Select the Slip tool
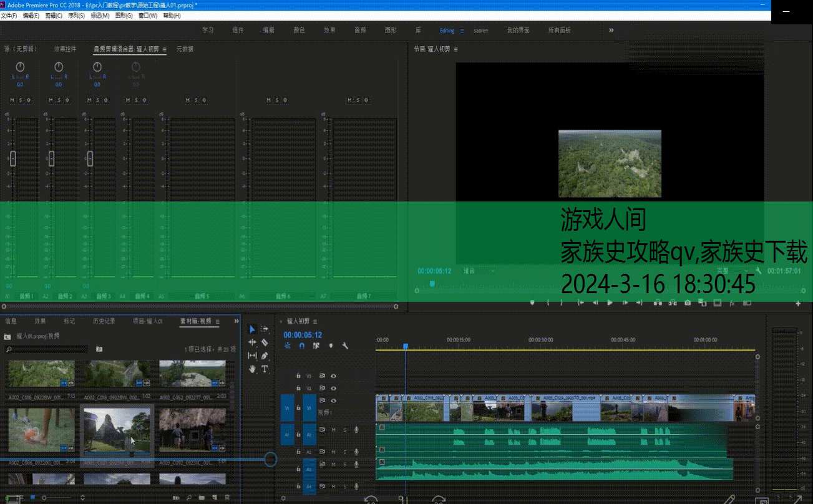 point(252,356)
